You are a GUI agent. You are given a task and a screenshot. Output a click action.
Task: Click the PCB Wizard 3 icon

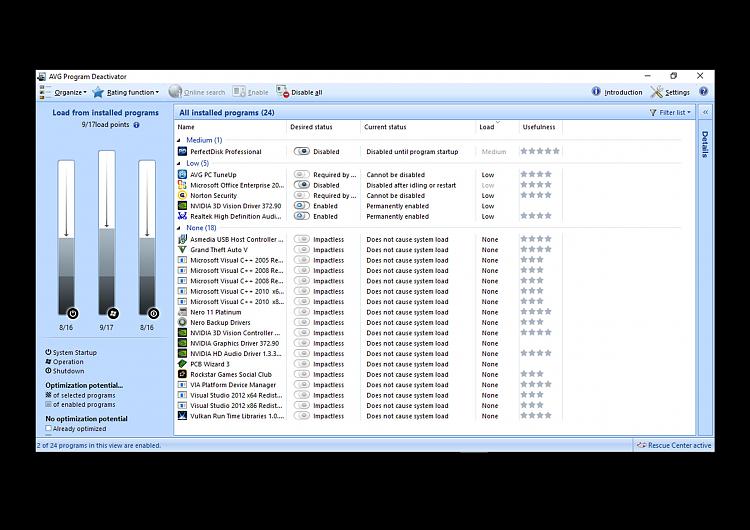click(182, 364)
